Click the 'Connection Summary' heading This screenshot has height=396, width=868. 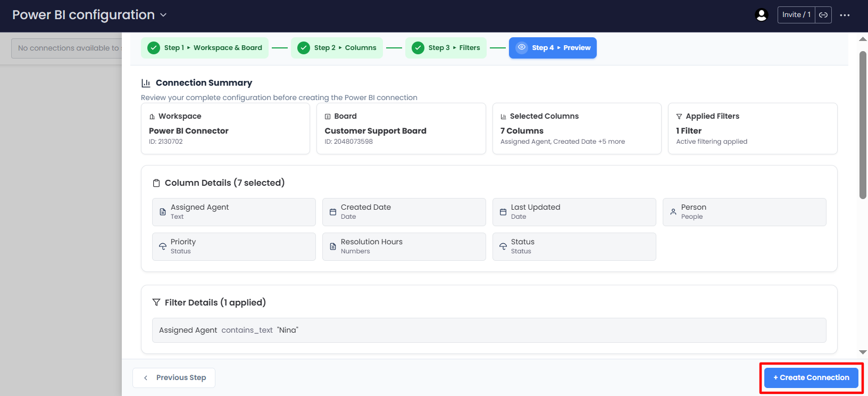204,83
